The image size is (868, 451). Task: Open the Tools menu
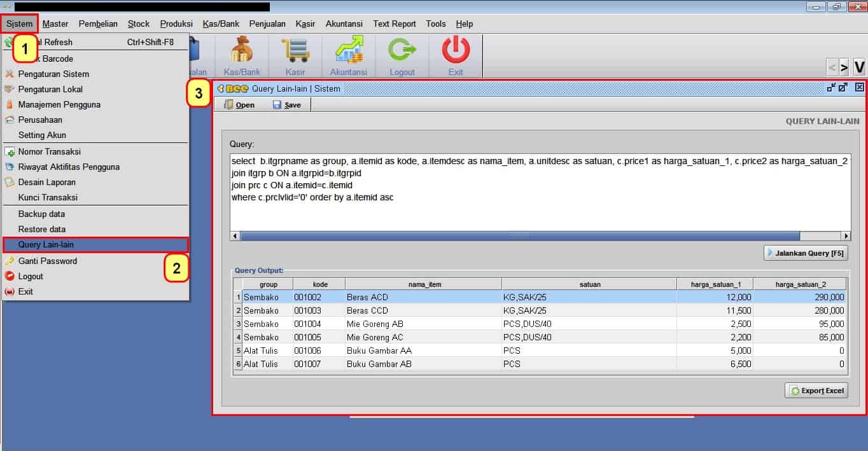pyautogui.click(x=436, y=24)
